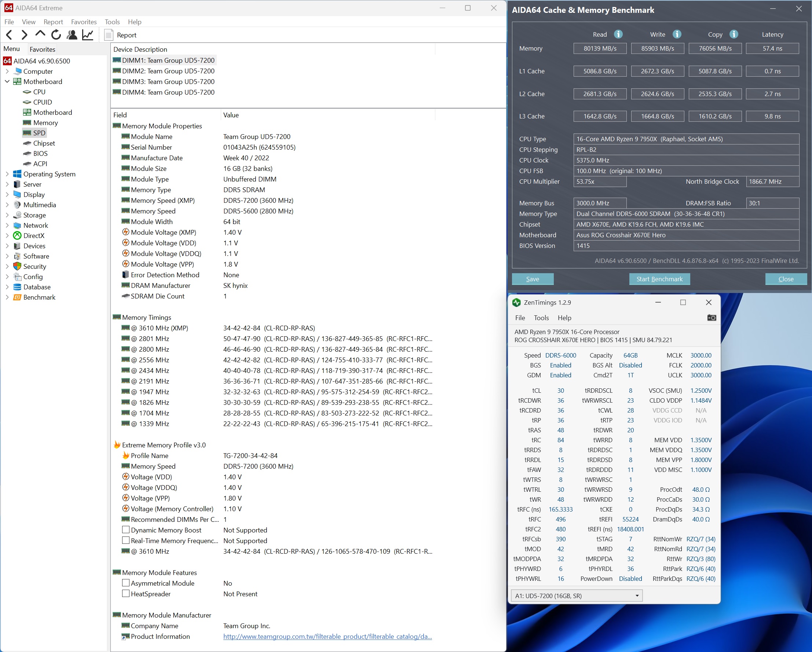Viewport: 812px width, 652px height.
Task: Toggle the HeatSpreader checkbox
Action: 126,594
